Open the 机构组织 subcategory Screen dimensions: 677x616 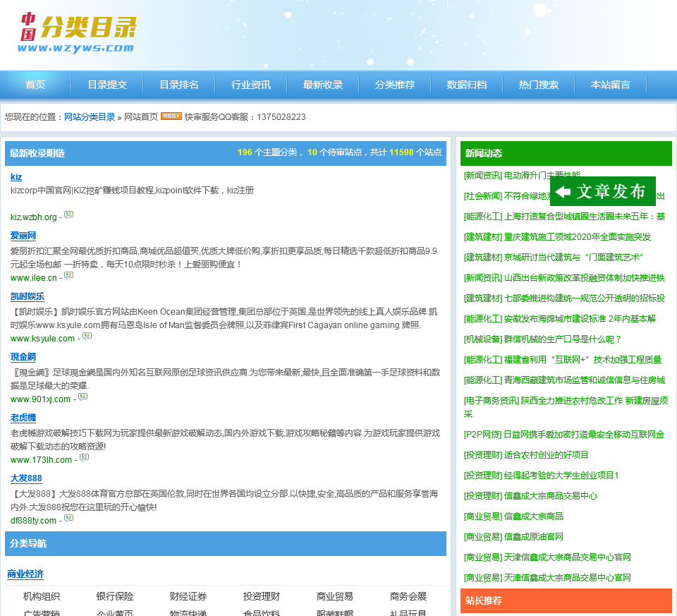42,596
